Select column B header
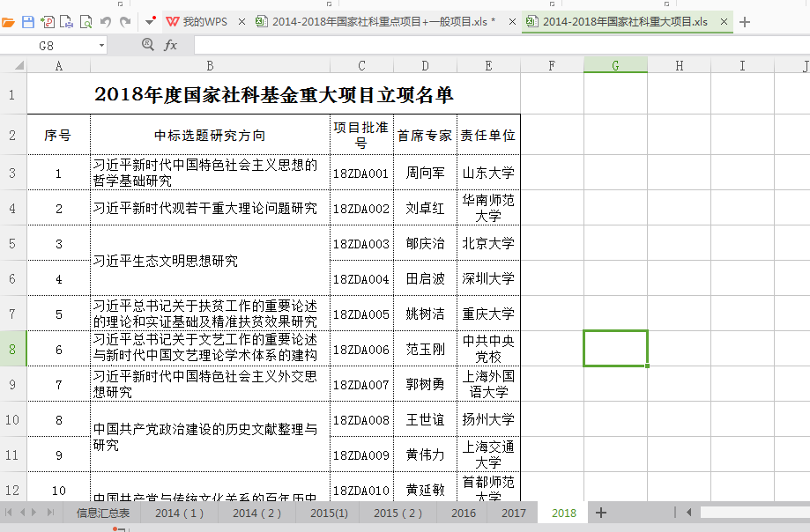 tap(211, 65)
